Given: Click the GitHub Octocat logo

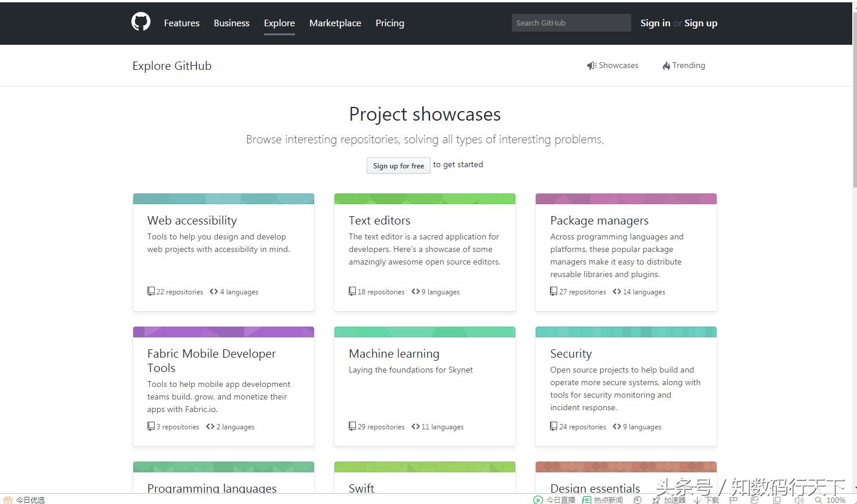Looking at the screenshot, I should (141, 22).
